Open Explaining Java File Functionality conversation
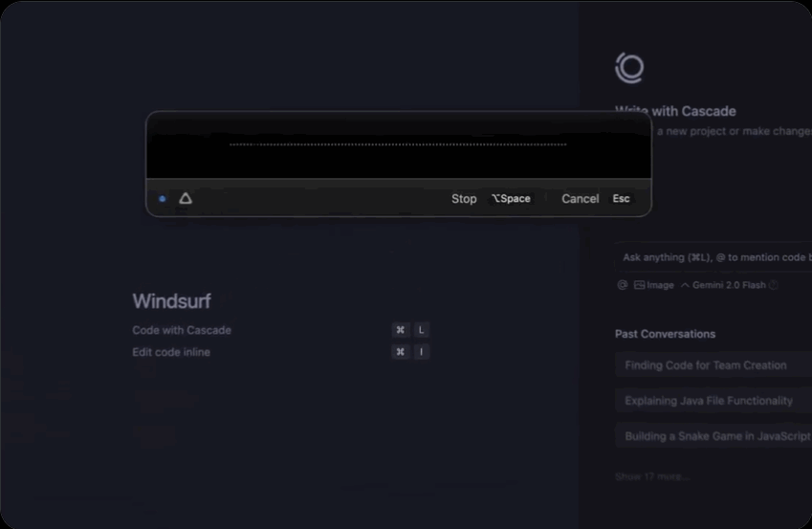The image size is (812, 529). [713, 401]
